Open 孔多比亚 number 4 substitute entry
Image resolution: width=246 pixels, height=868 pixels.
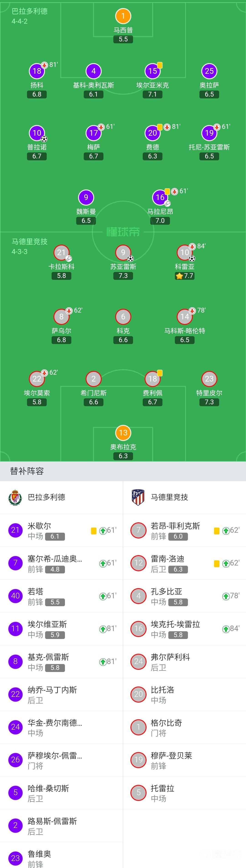tap(185, 596)
